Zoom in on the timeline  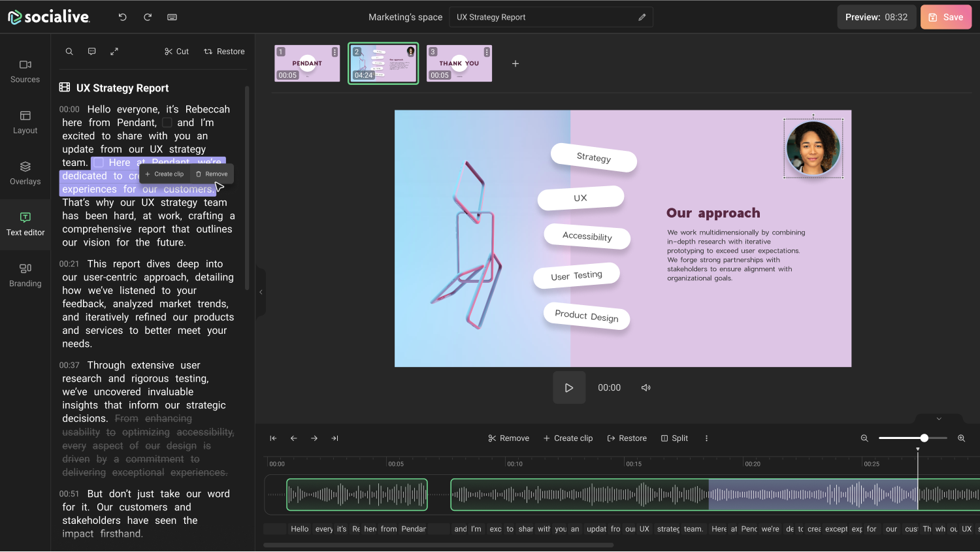tap(961, 438)
